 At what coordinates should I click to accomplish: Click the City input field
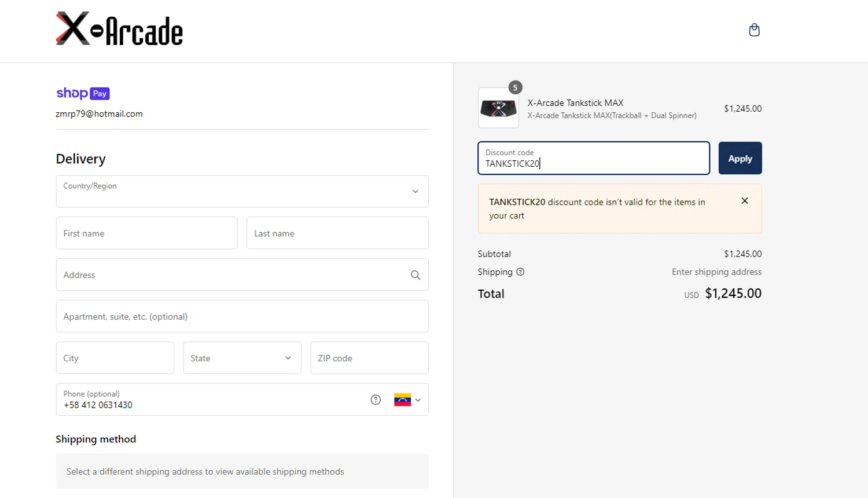[x=115, y=358]
